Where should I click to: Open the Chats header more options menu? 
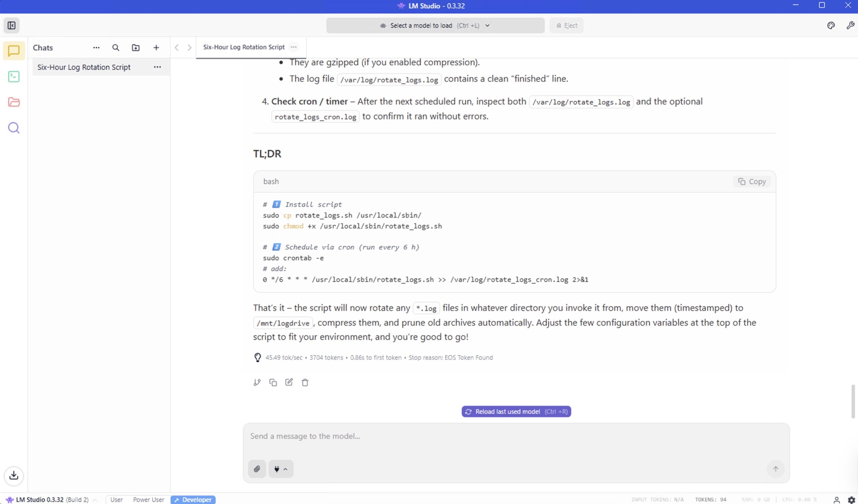coord(96,48)
